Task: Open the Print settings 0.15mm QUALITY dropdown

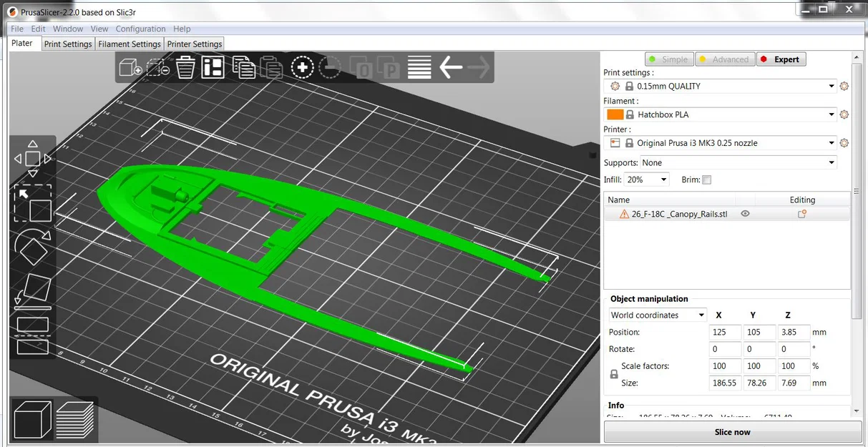Action: coord(721,86)
